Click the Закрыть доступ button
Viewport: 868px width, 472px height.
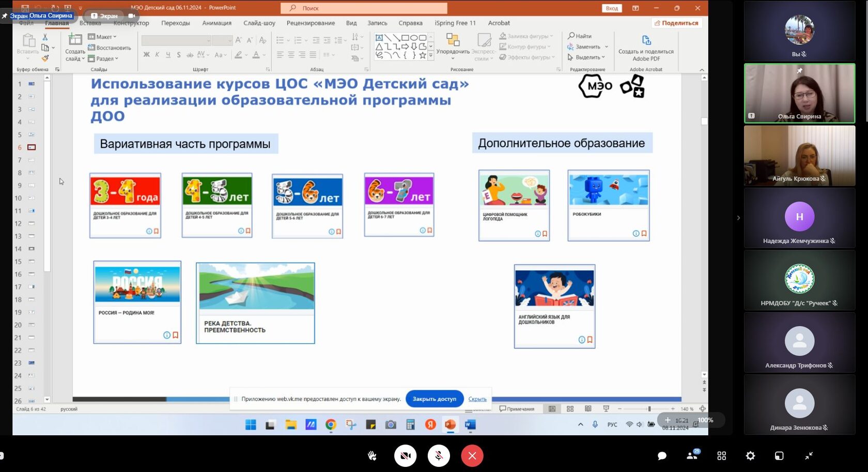pos(434,399)
